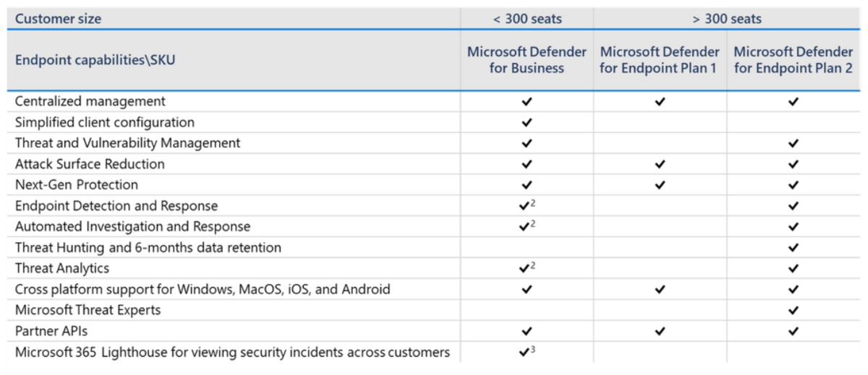
Task: Click Attack Surface Reduction Plan 1 checkmark
Action: (660, 164)
